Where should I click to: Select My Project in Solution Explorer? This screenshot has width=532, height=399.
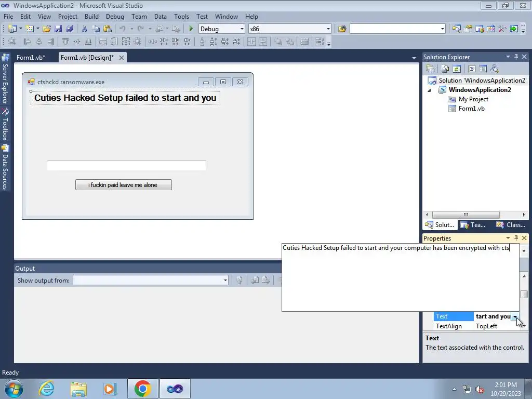pos(473,99)
